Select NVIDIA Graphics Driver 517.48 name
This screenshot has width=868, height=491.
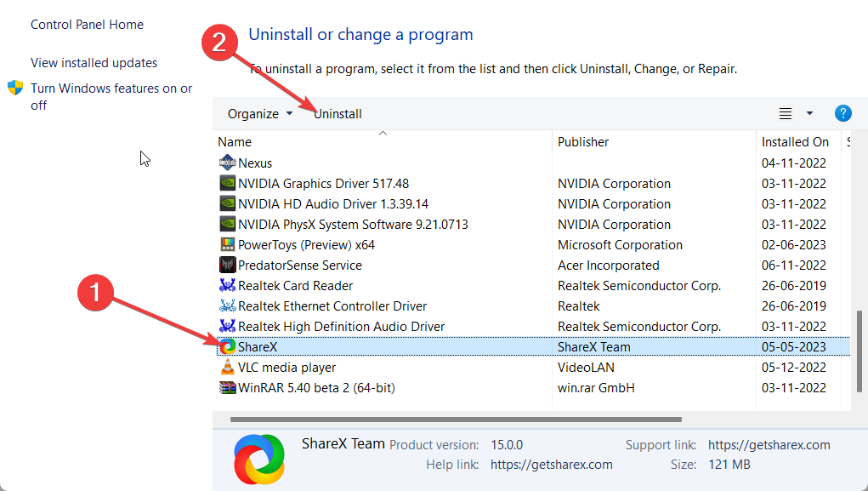pyautogui.click(x=323, y=184)
